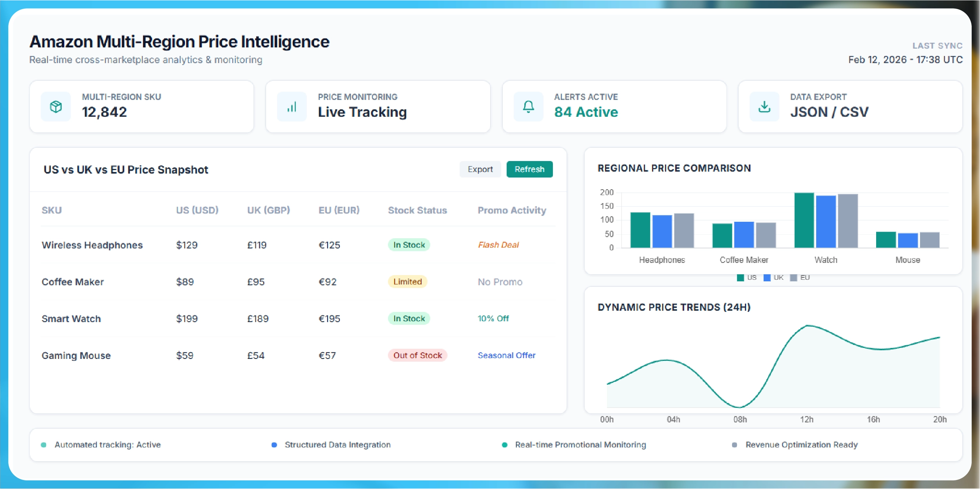Open the Stock Status column header options

(x=417, y=210)
